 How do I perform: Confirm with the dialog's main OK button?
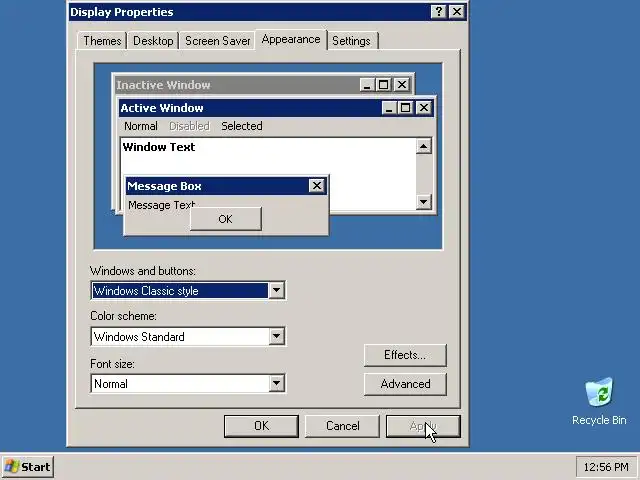[x=261, y=426]
